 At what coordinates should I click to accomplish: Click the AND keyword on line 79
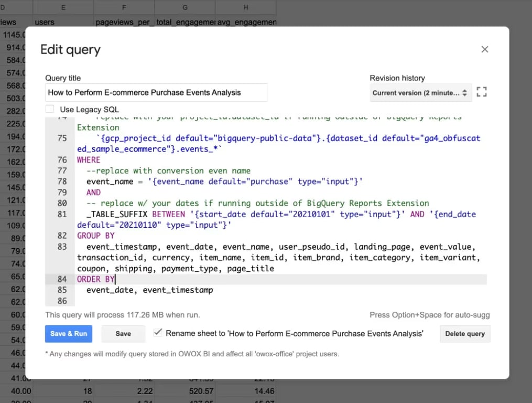93,193
